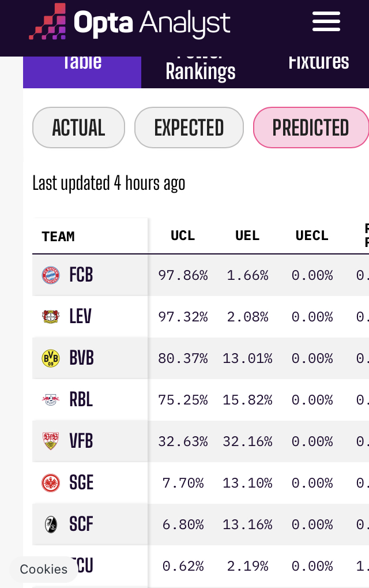
Task: Click the Bayern Munich FCB crest
Action: pyautogui.click(x=51, y=275)
